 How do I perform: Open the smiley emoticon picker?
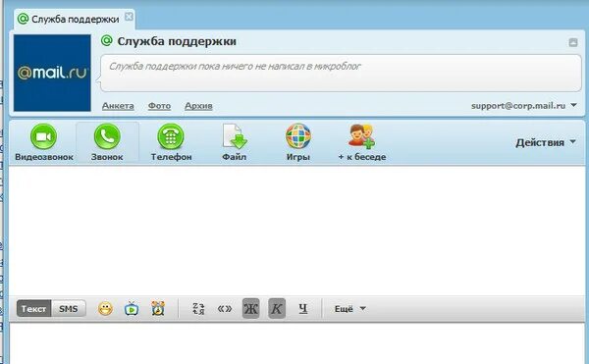(105, 309)
